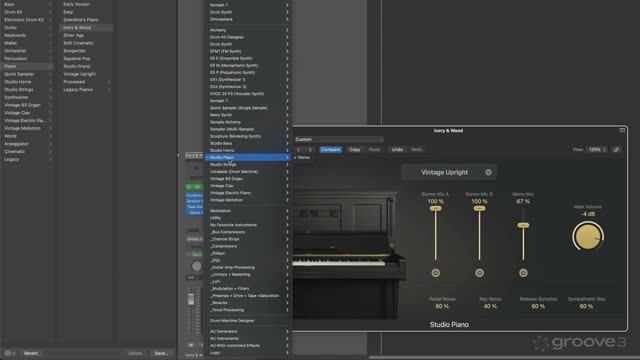Viewport: 640px width, 360px height.
Task: Select Retro Synth in instrument menu
Action: pyautogui.click(x=248, y=115)
